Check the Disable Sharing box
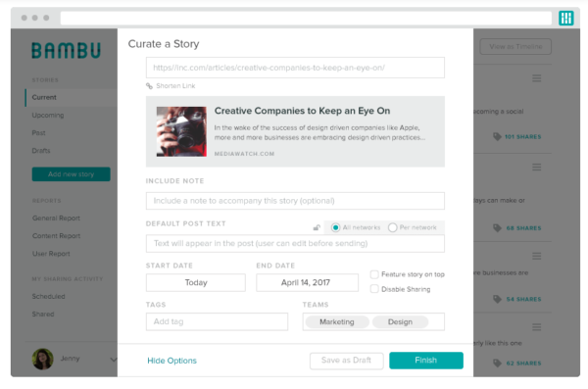Screen dimensions: 588x389 tap(374, 289)
